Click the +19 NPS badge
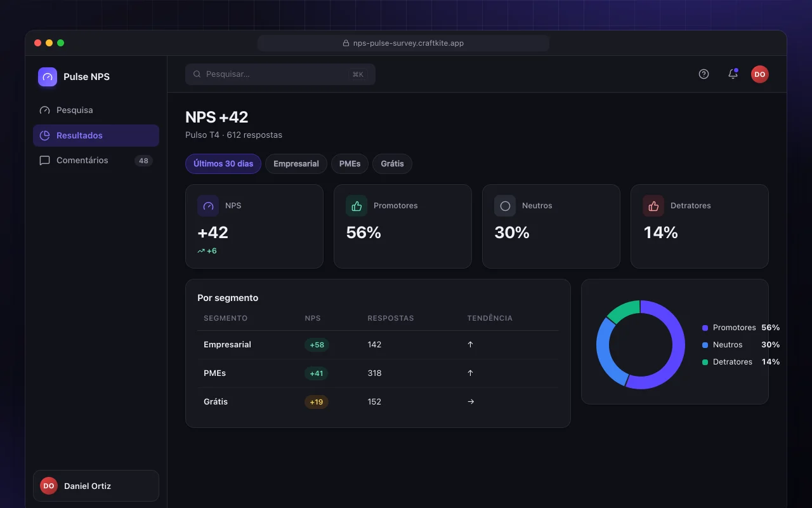The image size is (812, 508). click(317, 402)
